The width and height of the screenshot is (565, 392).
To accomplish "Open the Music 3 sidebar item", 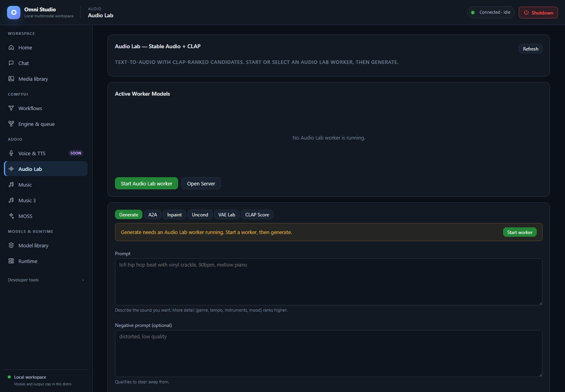I will [46, 200].
